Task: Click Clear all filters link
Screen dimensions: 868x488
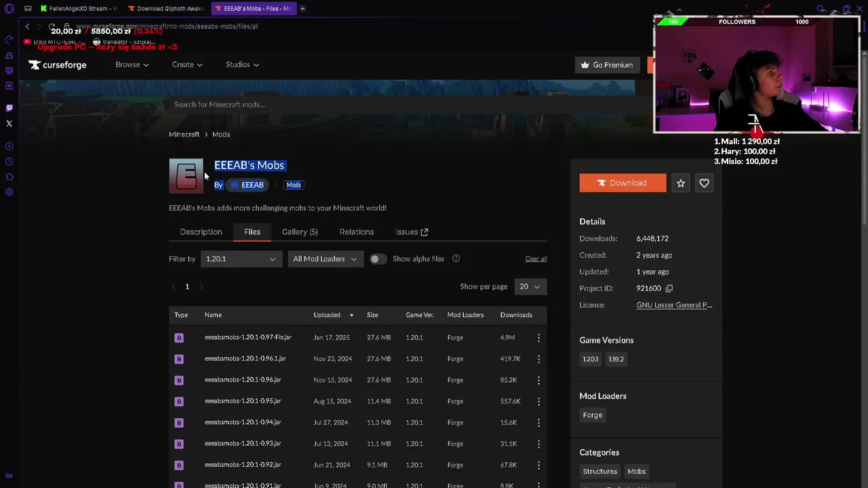Action: coord(536,259)
